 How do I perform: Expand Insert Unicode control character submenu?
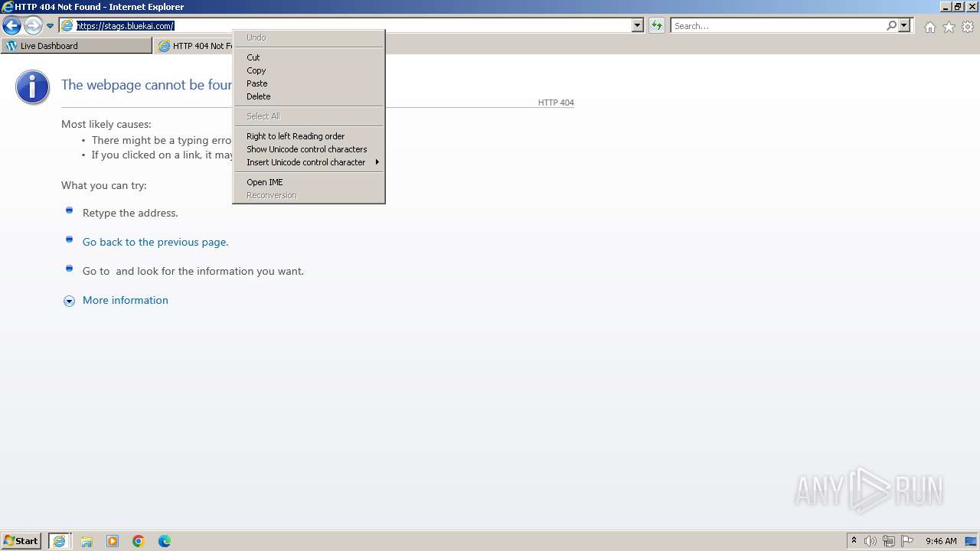pos(309,162)
